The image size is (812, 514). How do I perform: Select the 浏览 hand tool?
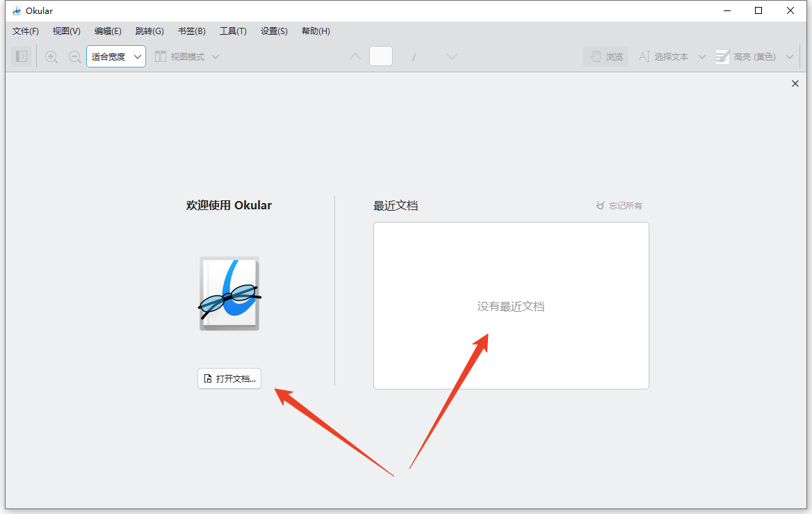tap(606, 57)
